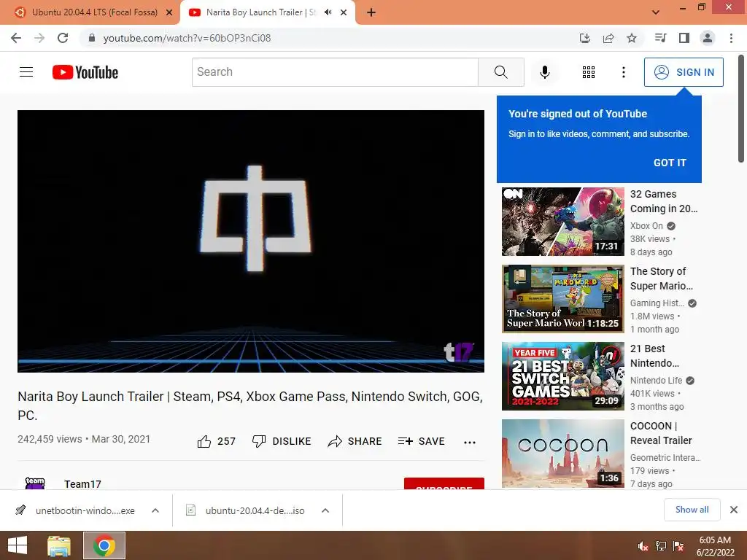Open the Team17 channel name link
The height and width of the screenshot is (560, 747).
click(83, 484)
